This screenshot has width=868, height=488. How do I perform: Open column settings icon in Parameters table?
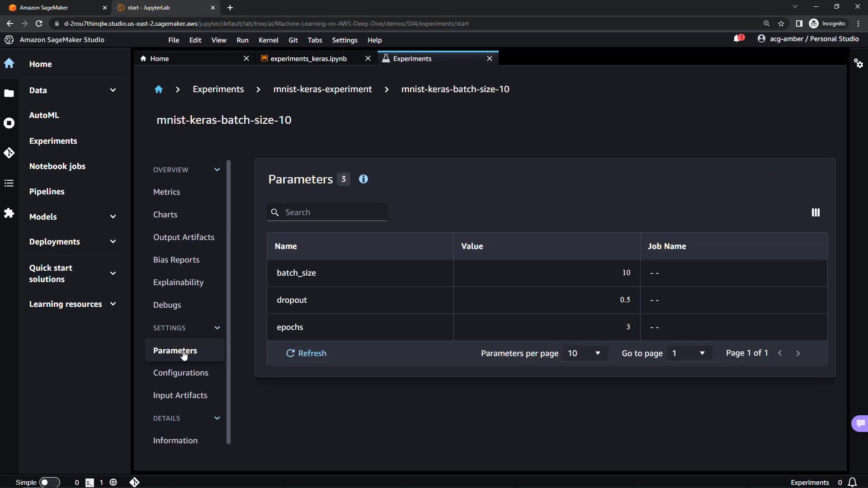coord(815,212)
